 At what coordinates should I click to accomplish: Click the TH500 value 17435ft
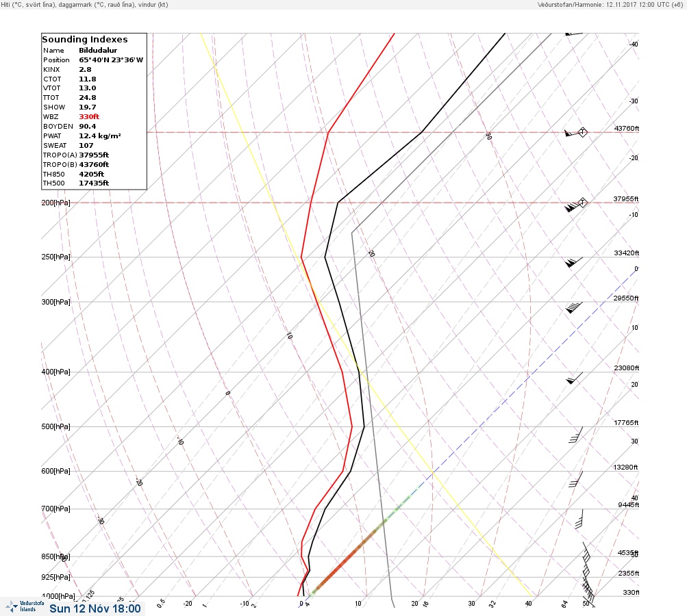pos(94,183)
